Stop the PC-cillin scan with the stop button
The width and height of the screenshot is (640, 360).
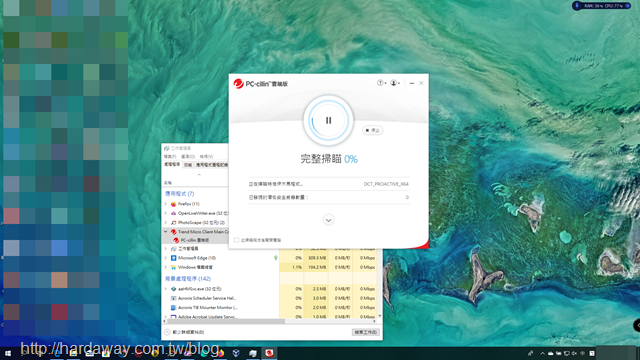[x=373, y=130]
